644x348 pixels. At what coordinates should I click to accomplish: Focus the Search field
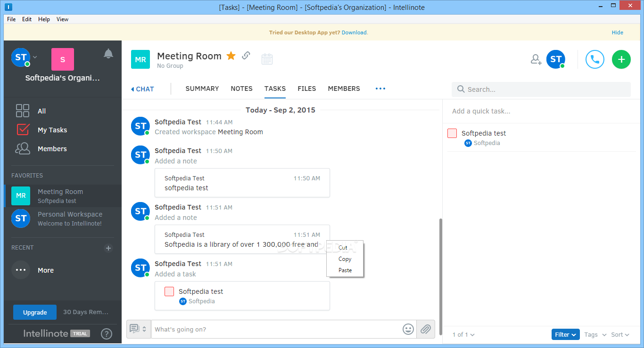coord(541,89)
